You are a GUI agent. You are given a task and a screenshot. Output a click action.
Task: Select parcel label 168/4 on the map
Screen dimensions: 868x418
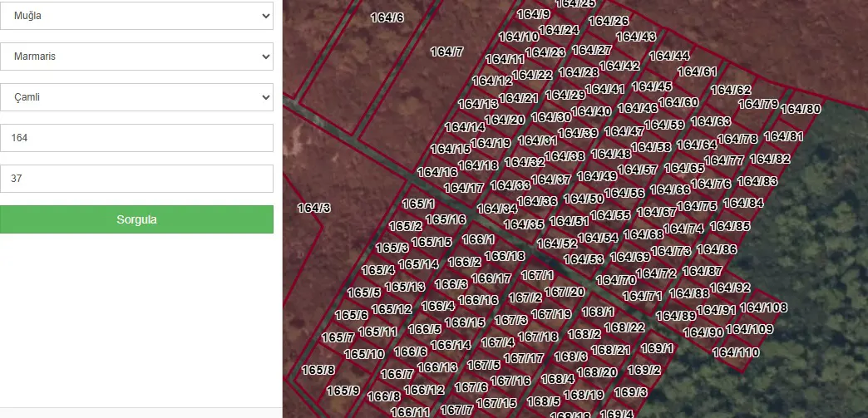(x=558, y=379)
